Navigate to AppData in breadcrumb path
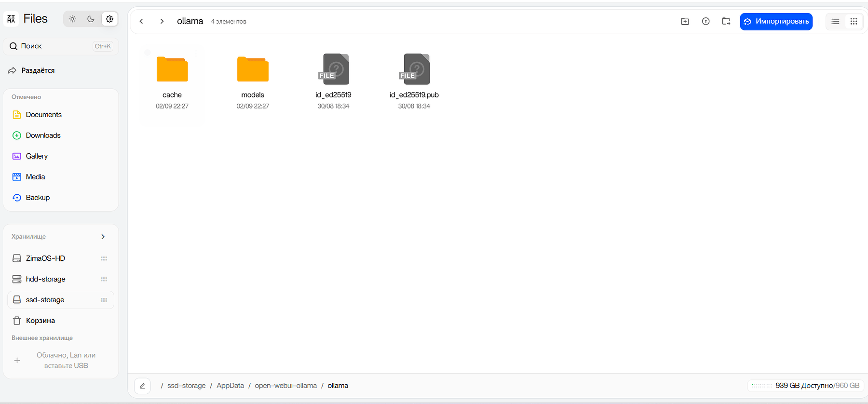Viewport: 868px width, 404px height. click(x=230, y=386)
